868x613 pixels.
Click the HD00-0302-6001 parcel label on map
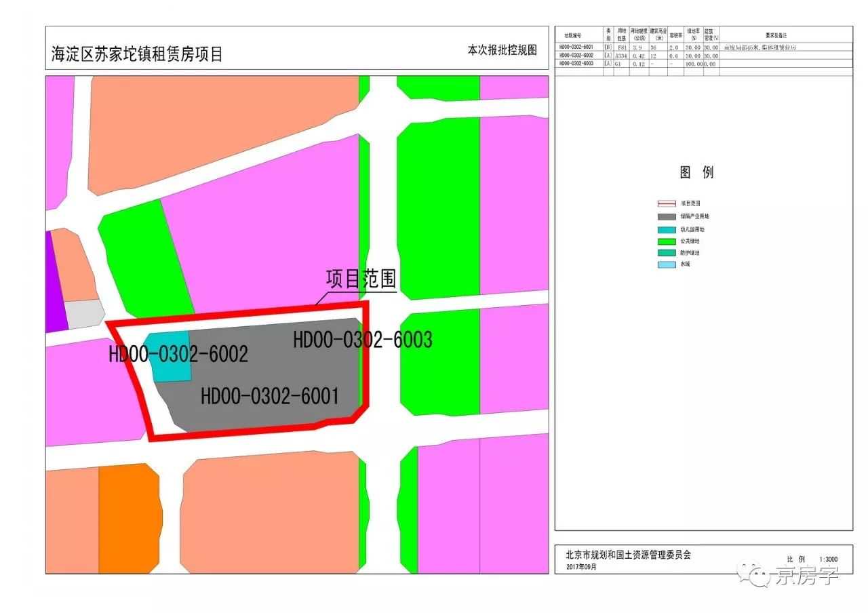[x=269, y=397]
